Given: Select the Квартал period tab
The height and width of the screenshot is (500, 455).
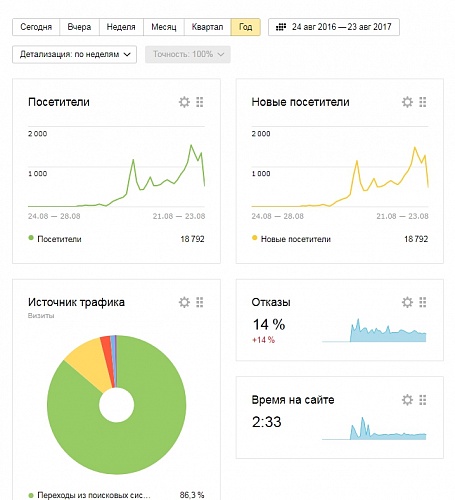Looking at the screenshot, I should pyautogui.click(x=207, y=27).
